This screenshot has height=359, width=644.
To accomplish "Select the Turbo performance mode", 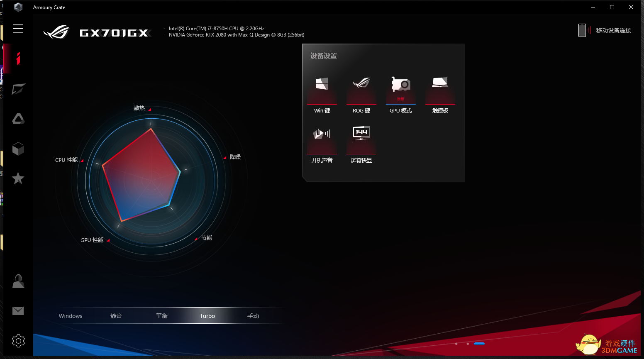I will (x=207, y=316).
